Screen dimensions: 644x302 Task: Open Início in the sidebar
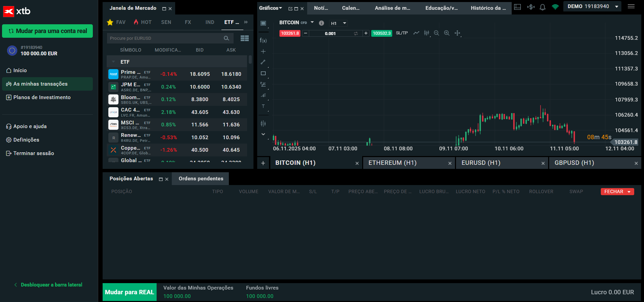[47, 70]
